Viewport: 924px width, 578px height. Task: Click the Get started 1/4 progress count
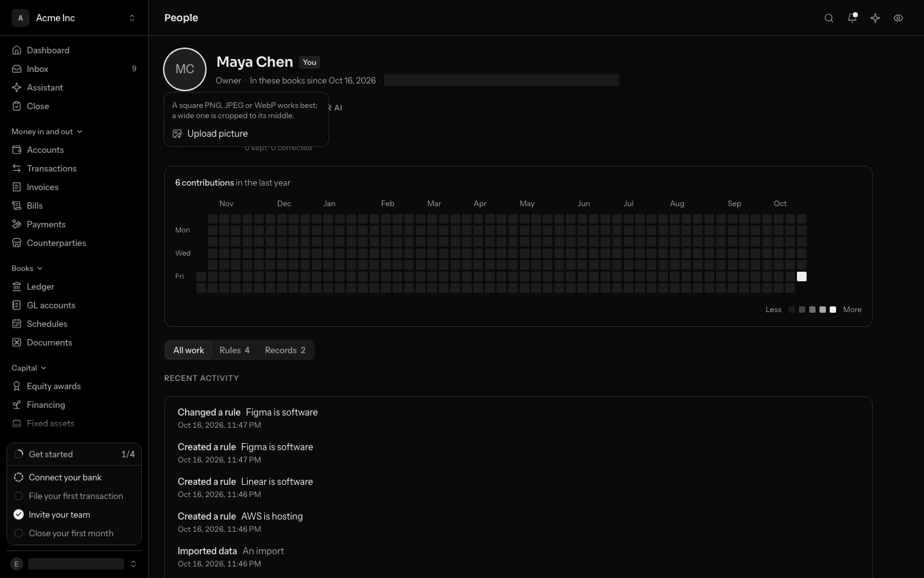click(128, 454)
